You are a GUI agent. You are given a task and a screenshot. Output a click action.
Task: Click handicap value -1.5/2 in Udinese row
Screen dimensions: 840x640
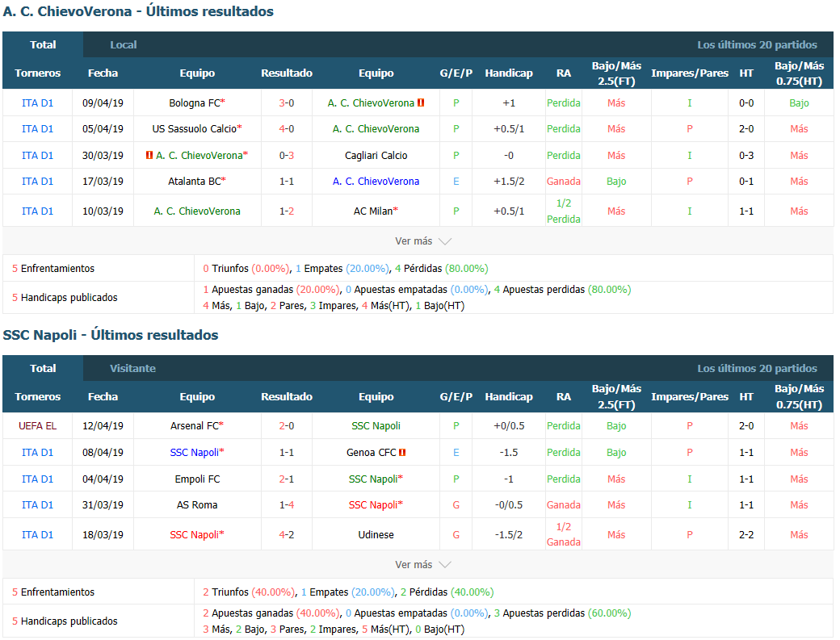point(509,534)
